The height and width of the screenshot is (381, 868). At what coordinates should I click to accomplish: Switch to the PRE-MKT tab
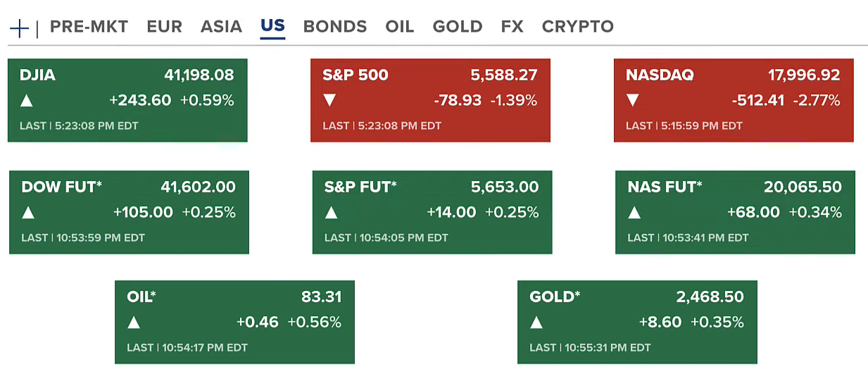(89, 27)
